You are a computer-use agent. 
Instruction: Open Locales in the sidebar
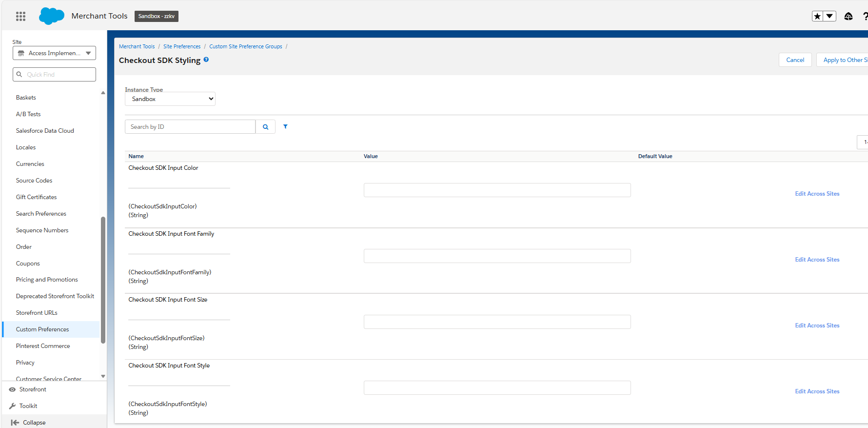26,147
